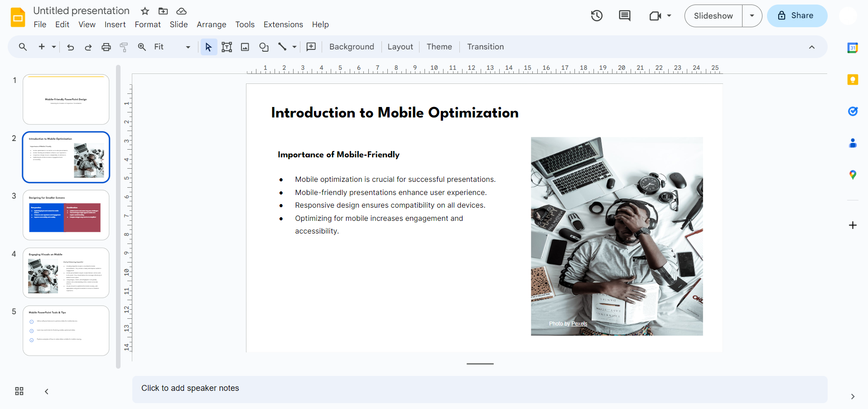The width and height of the screenshot is (868, 409).
Task: Open Google Keep in the side panel
Action: [x=853, y=79]
